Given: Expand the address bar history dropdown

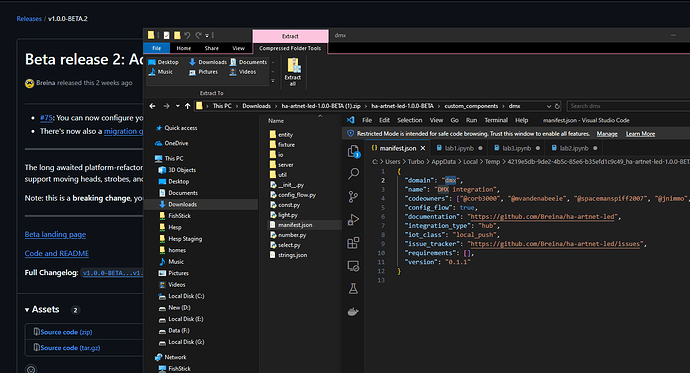Looking at the screenshot, I should (x=549, y=106).
